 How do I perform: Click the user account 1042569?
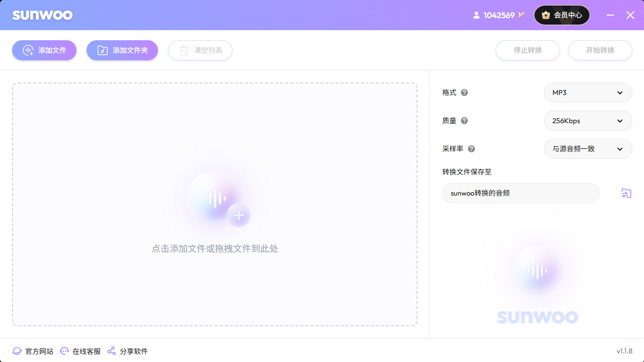[x=499, y=15]
